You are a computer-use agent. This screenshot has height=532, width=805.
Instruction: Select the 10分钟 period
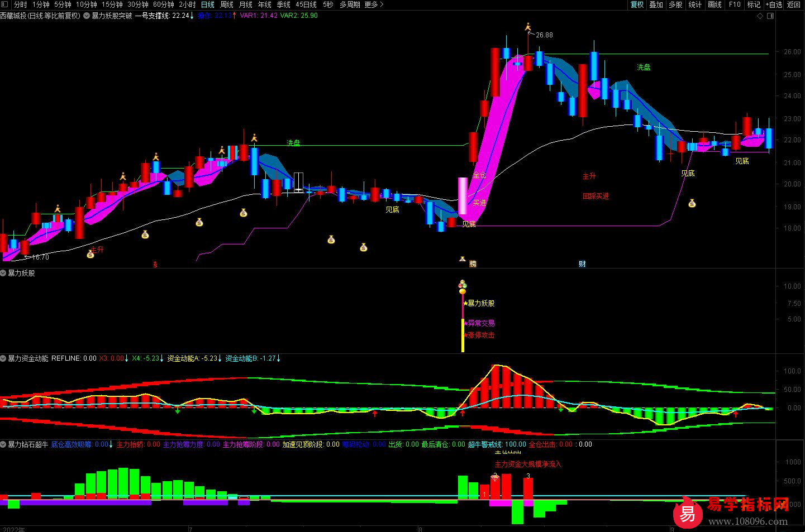(x=87, y=4)
